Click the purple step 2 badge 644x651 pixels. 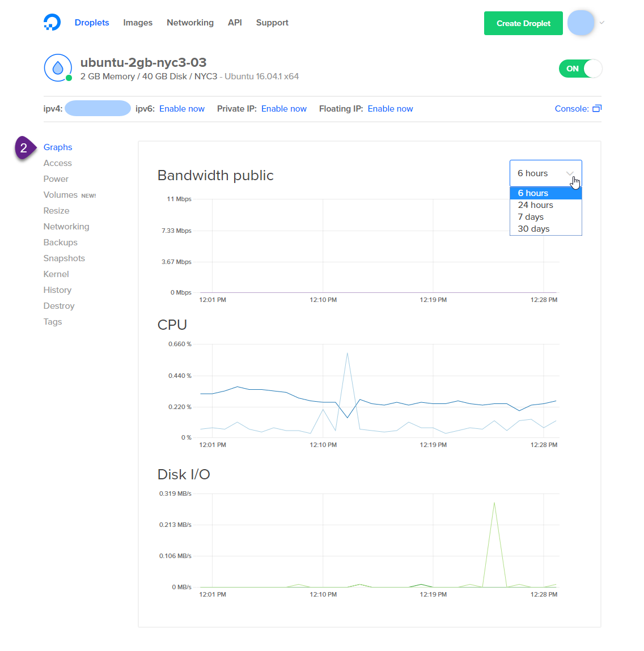pos(24,147)
